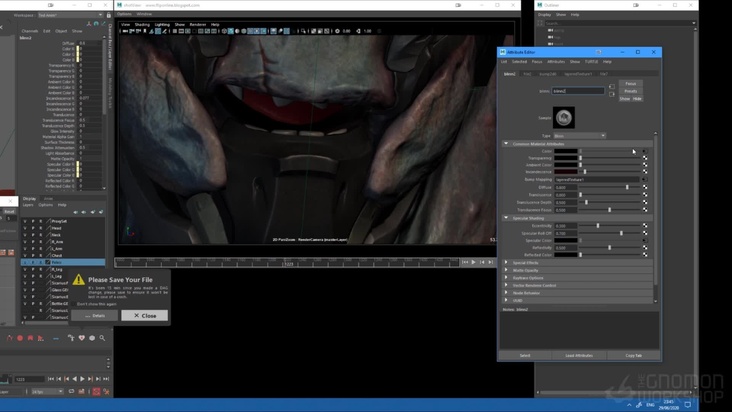Click the rightmost new-layer-from-selected icon in Layer Editor
732x412 pixels.
click(101, 212)
